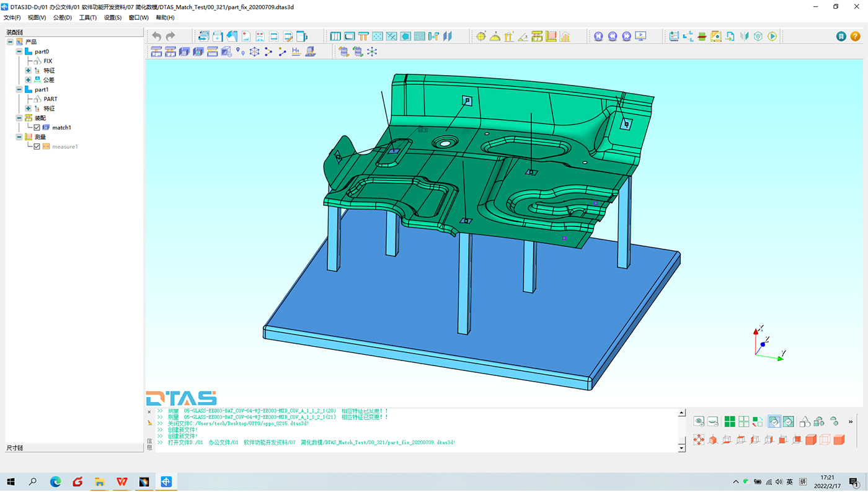Expand the 公差 node under part0
The width and height of the screenshot is (868, 492).
pyautogui.click(x=28, y=80)
